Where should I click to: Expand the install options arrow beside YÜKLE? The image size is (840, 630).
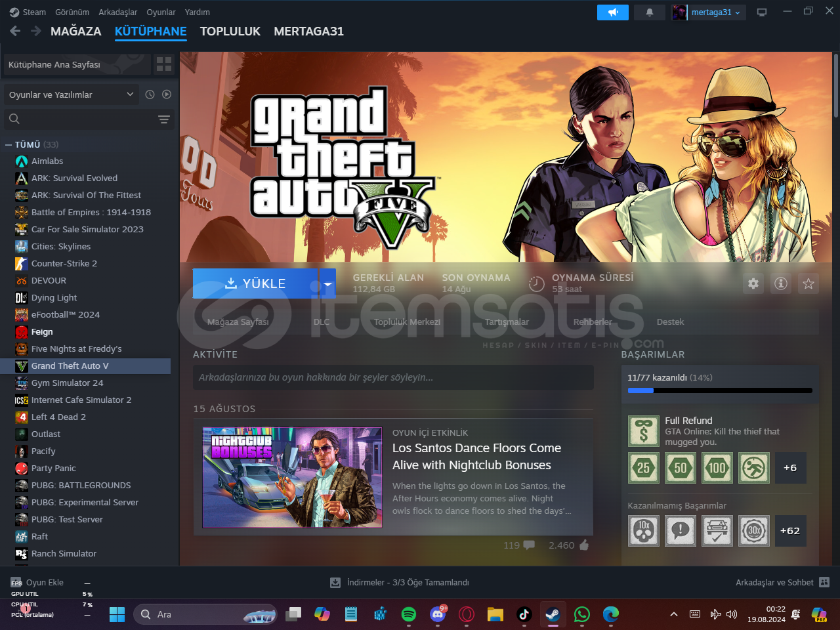327,283
